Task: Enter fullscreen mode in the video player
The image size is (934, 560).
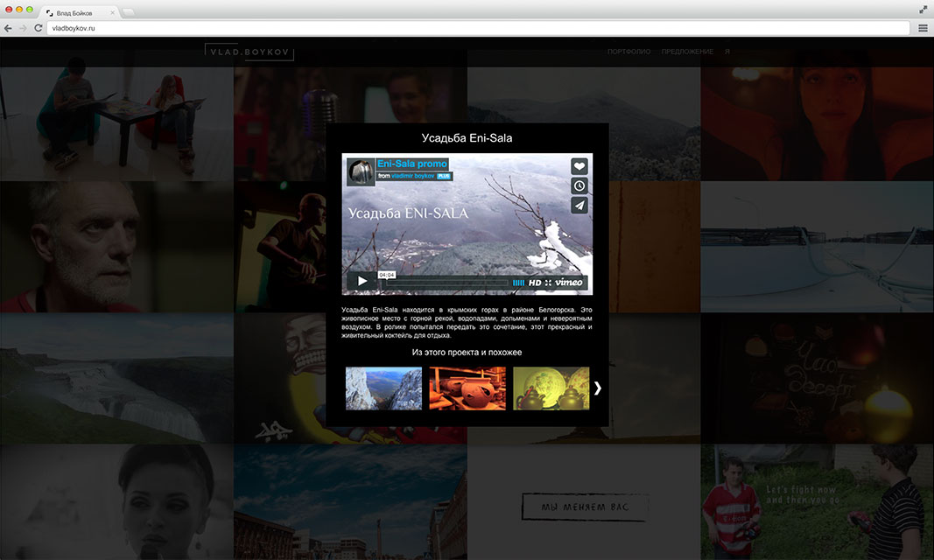Action: pyautogui.click(x=548, y=283)
